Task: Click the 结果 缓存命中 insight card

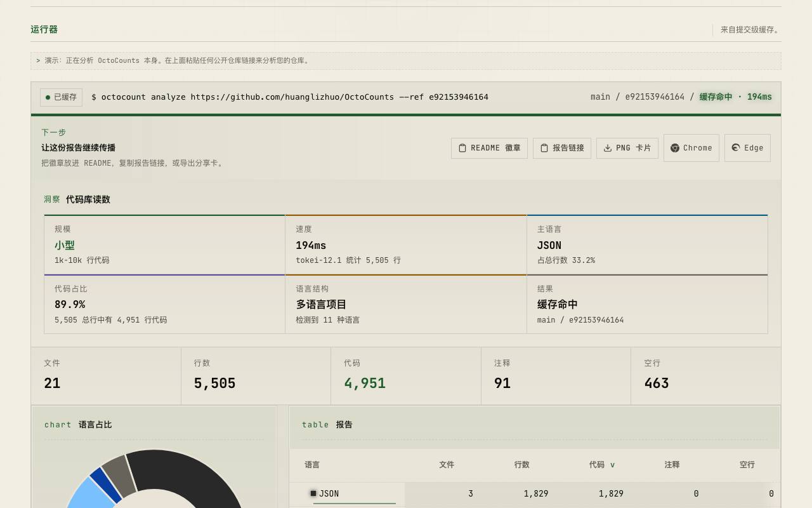Action: pos(647,304)
